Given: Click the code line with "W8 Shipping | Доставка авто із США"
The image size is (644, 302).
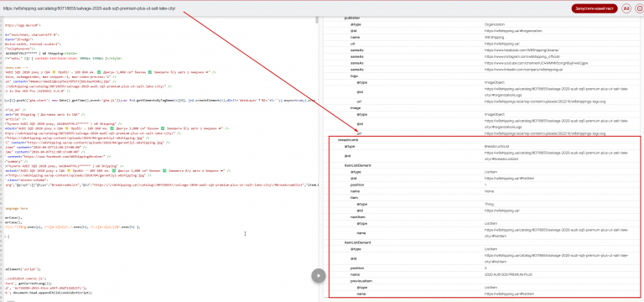Looking at the screenshot, I should click(44, 115).
